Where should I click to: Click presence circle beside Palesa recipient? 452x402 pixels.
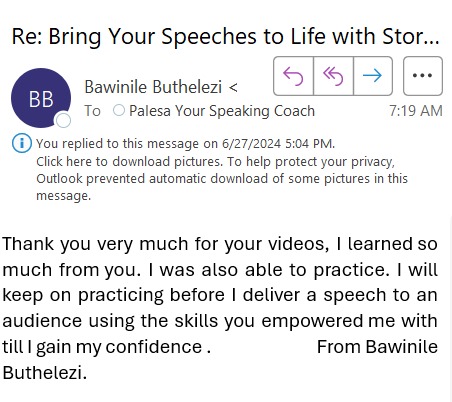119,110
